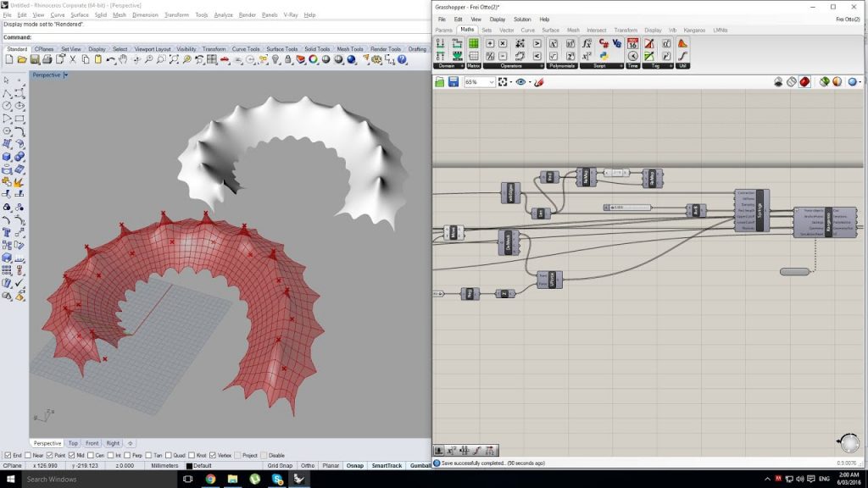This screenshot has width=868, height=488.
Task: Open the Grasshopper Sketch tool
Action: 540,81
